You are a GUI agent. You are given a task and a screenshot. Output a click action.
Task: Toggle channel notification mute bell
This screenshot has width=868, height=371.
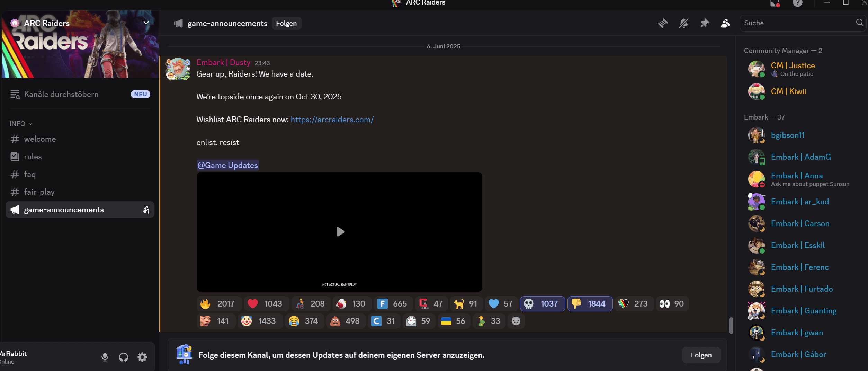click(683, 23)
